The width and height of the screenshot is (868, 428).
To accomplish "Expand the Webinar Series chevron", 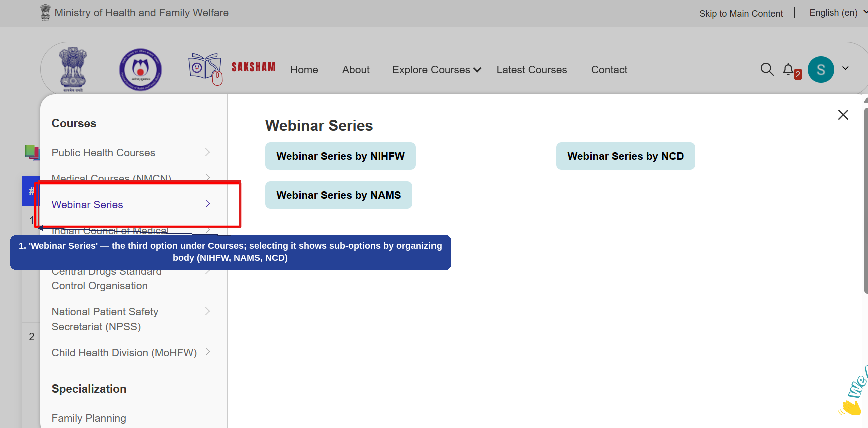I will [x=208, y=204].
